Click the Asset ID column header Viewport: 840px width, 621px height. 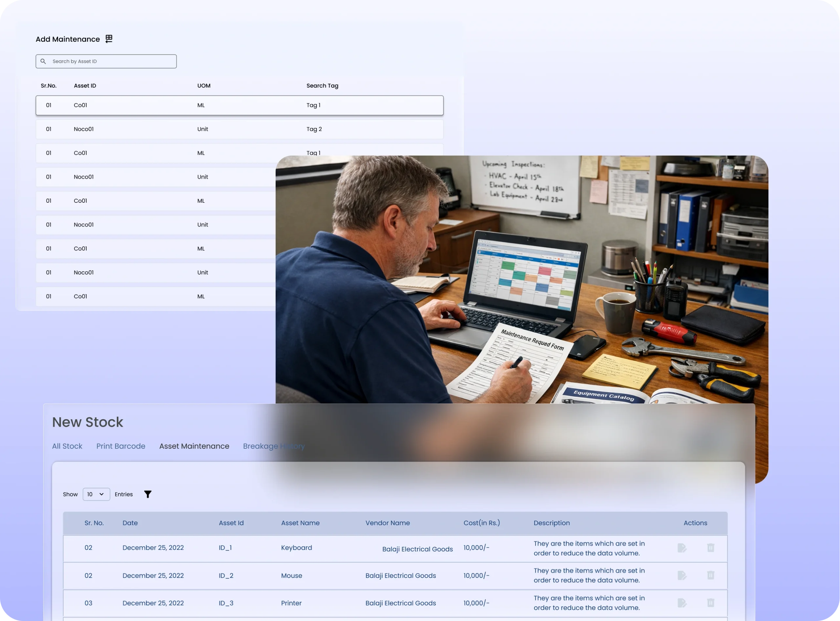[x=85, y=86]
